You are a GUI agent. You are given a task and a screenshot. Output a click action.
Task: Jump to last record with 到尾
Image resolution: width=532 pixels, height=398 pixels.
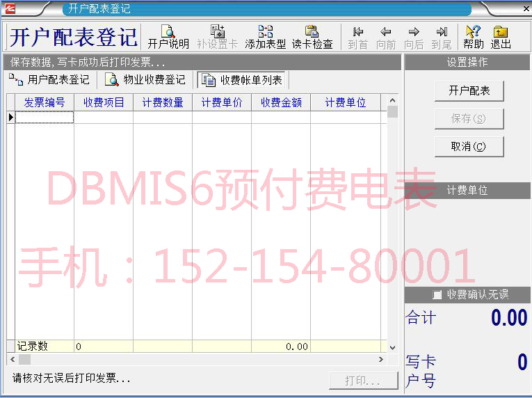point(442,37)
